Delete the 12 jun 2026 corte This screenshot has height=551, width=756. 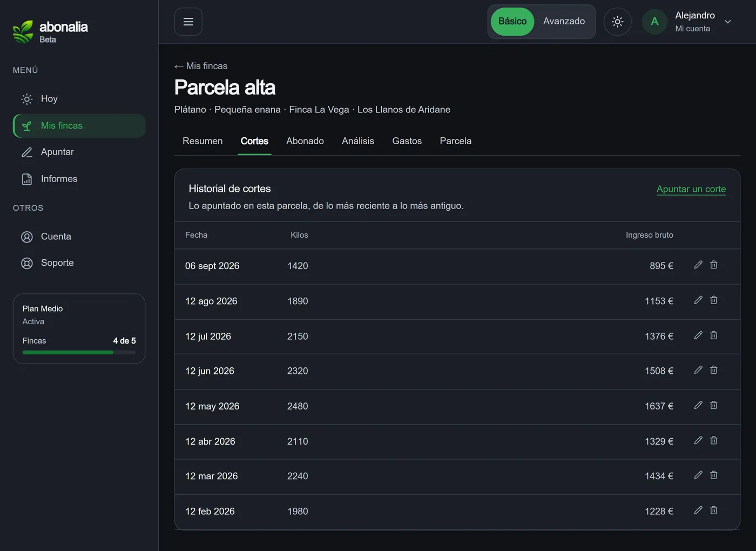click(713, 370)
